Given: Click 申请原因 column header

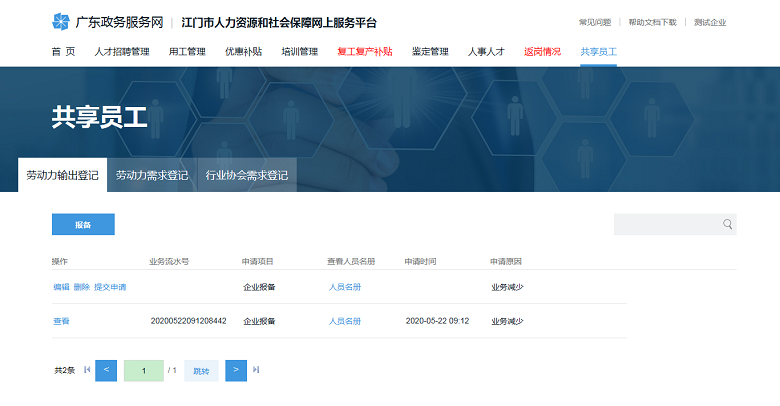Looking at the screenshot, I should coord(506,261).
